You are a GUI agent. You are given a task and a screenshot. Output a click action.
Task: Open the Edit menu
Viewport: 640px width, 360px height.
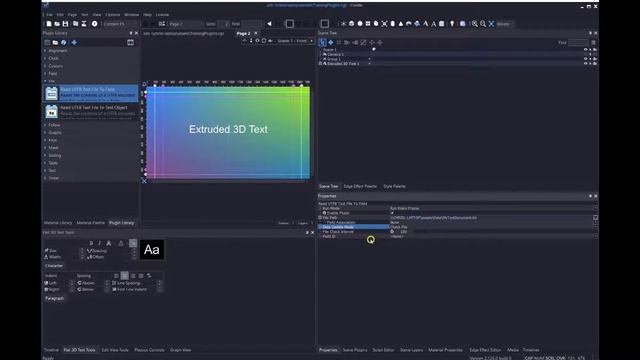click(60, 15)
